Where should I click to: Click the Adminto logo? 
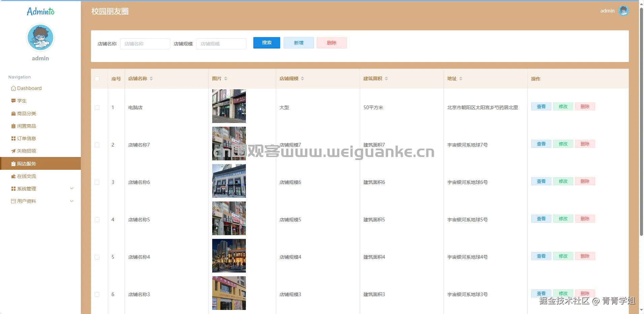pos(40,11)
